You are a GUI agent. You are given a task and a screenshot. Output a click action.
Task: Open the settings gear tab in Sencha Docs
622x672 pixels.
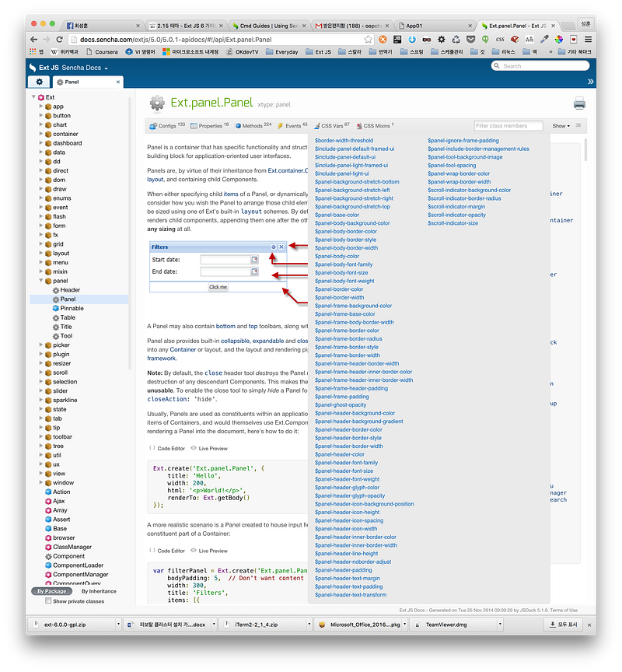40,82
